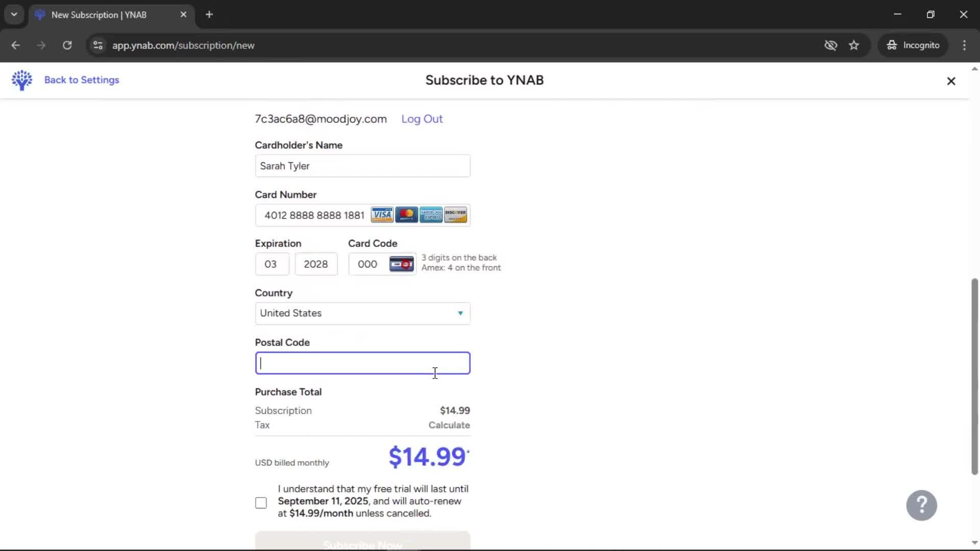Open the Chrome three-dot menu

(x=964, y=45)
